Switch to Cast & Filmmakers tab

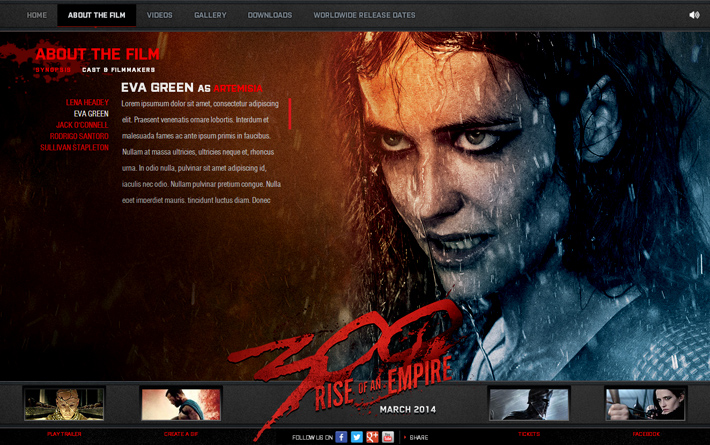pyautogui.click(x=119, y=70)
